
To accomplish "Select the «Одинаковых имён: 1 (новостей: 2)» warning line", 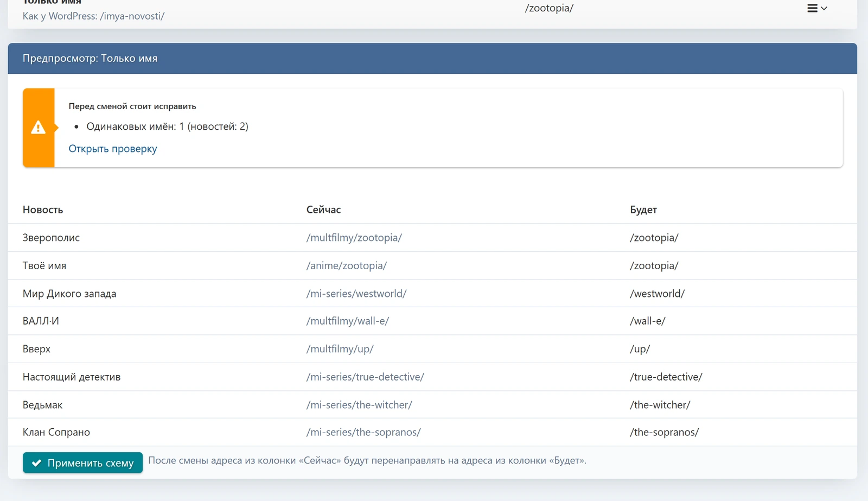I will click(x=168, y=126).
